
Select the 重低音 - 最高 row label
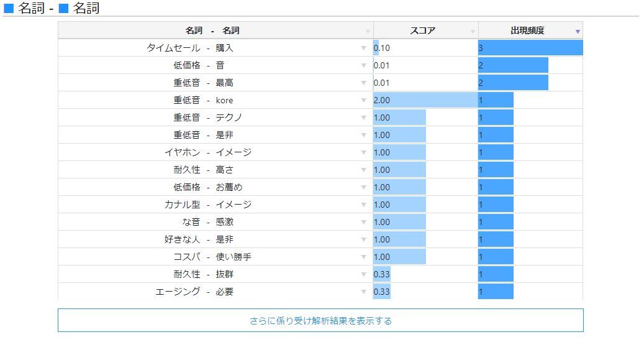click(x=203, y=83)
